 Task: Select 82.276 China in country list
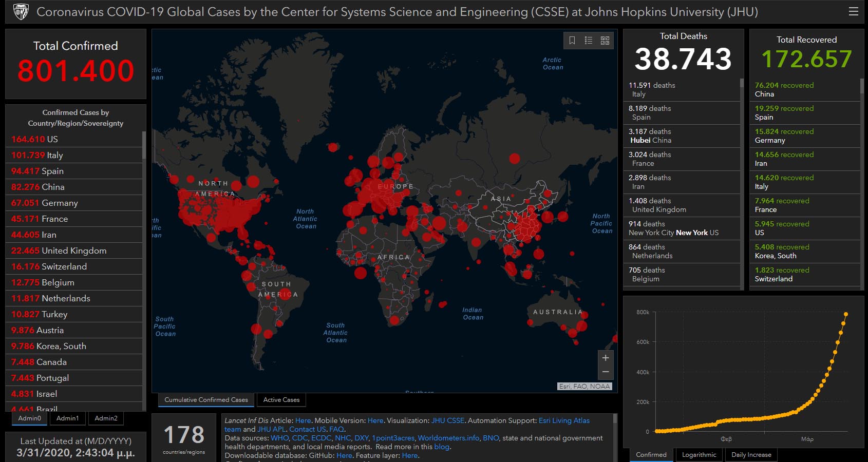click(74, 187)
